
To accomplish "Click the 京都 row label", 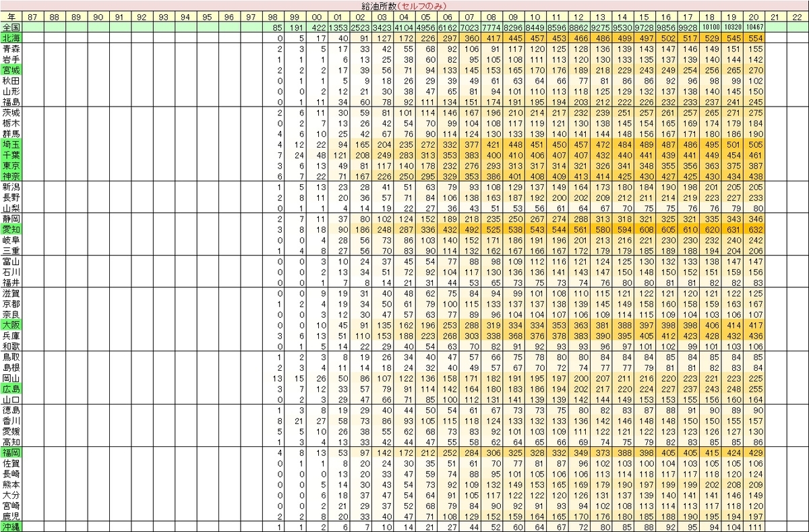I will [x=11, y=304].
